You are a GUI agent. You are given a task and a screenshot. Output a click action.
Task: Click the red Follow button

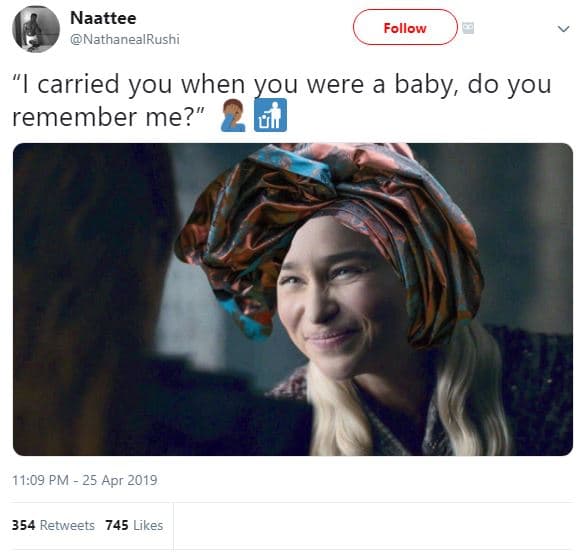point(405,27)
